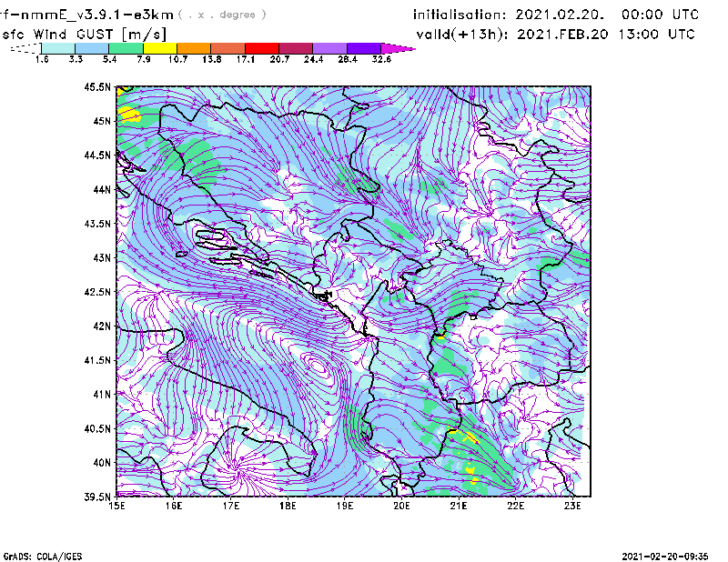The height and width of the screenshot is (562, 728).
Task: Click the 43.5N latitude label
Action: click(x=97, y=224)
